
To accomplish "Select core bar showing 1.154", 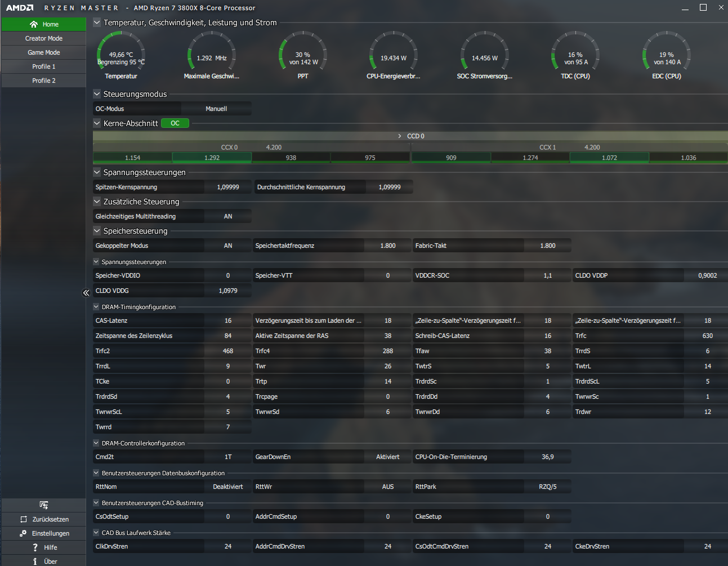I will pos(132,158).
